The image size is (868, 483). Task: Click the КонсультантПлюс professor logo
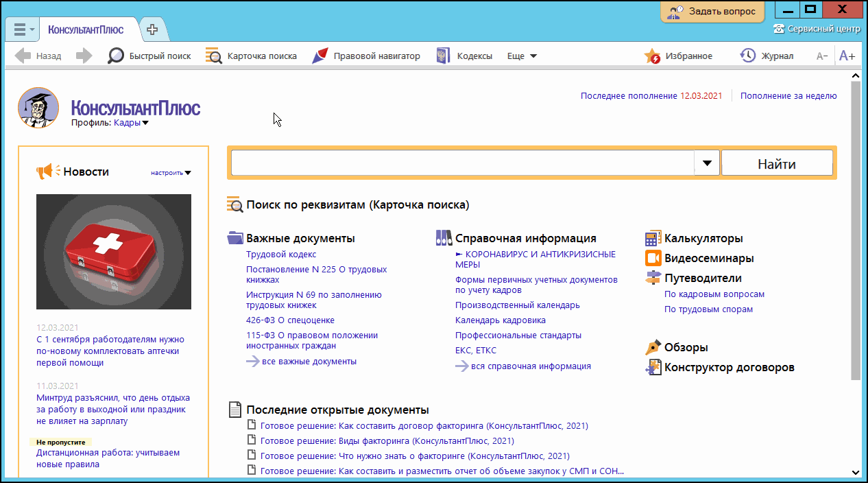point(38,108)
